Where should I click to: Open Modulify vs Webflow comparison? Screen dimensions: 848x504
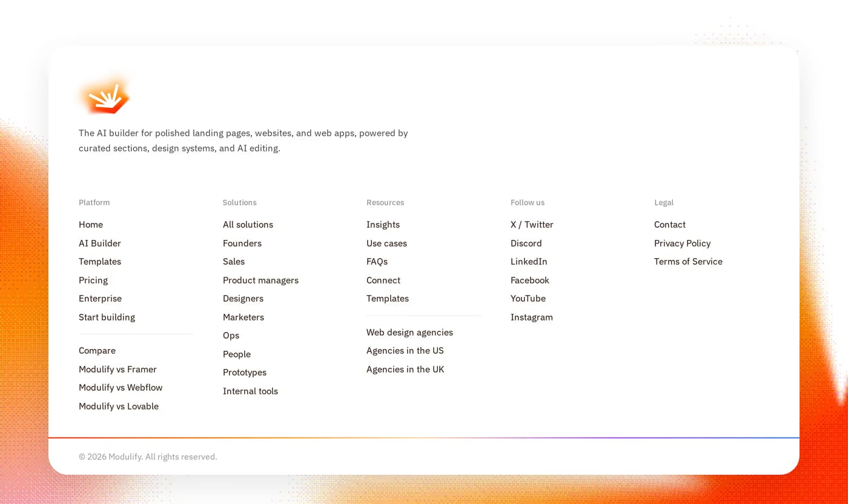click(x=121, y=388)
